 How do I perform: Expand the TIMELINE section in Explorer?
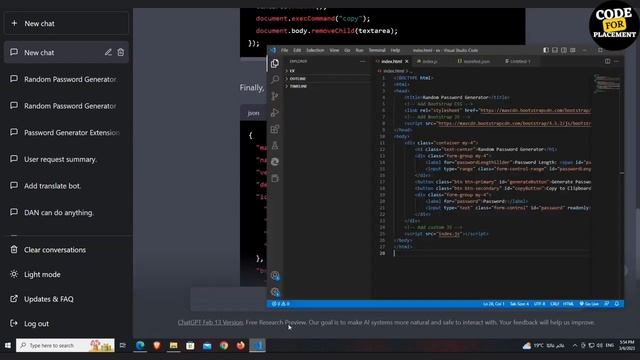(x=327, y=87)
